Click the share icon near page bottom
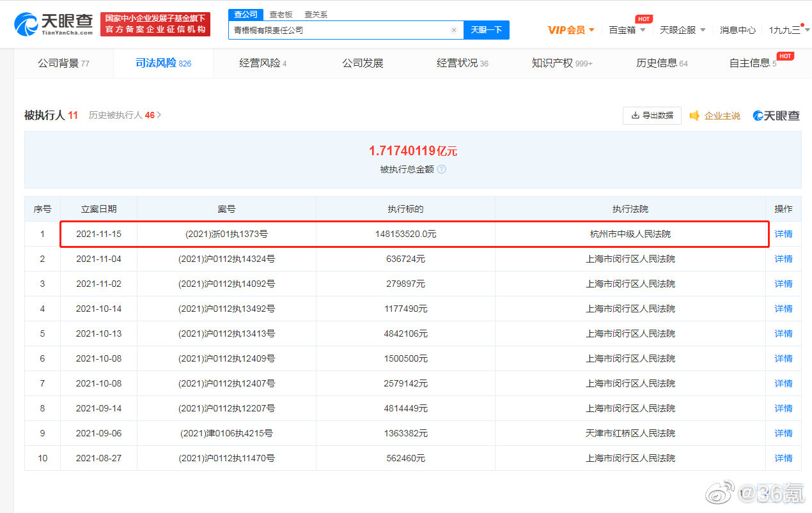This screenshot has width=812, height=513. (x=721, y=493)
